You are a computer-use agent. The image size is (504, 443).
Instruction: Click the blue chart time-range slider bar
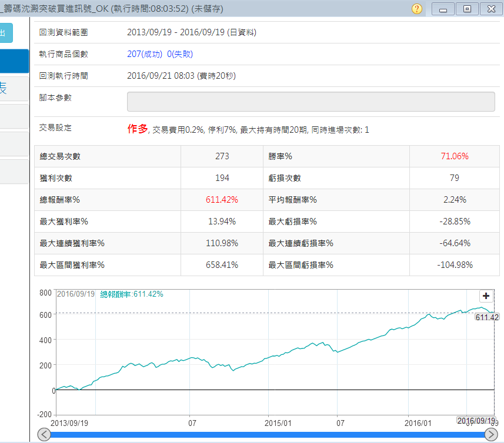(268, 435)
